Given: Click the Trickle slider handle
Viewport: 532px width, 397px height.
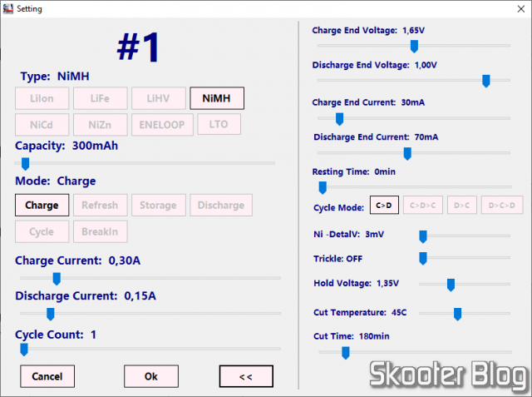Looking at the screenshot, I should [x=423, y=258].
